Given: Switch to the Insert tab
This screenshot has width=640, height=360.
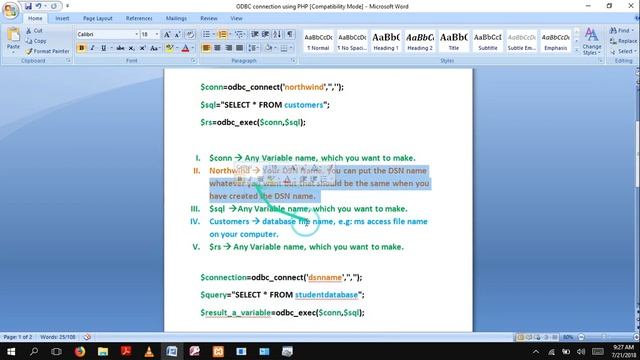Looking at the screenshot, I should (62, 18).
